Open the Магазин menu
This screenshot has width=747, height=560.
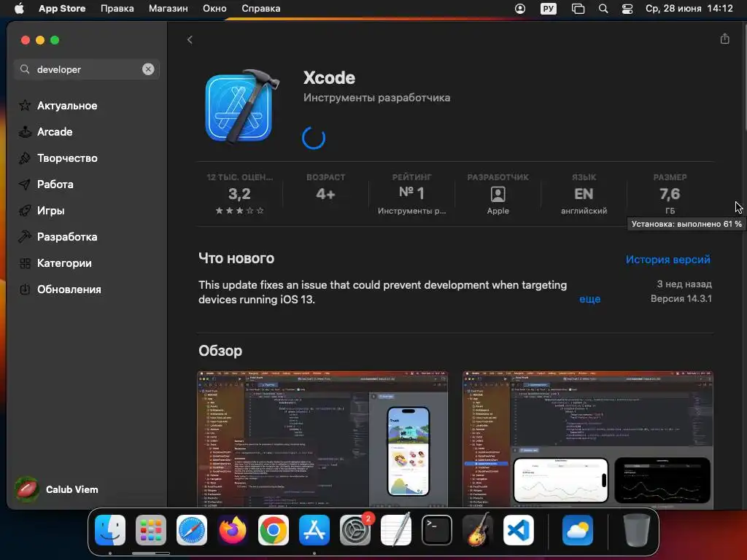169,9
